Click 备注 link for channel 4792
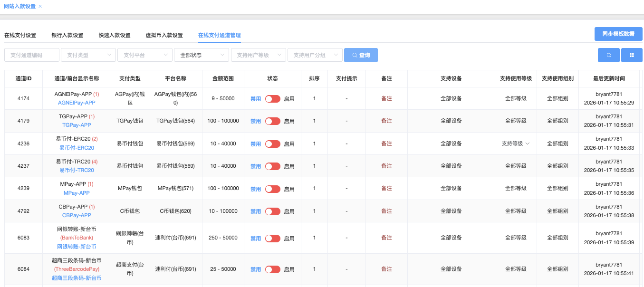The width and height of the screenshot is (644, 287). [x=386, y=211]
